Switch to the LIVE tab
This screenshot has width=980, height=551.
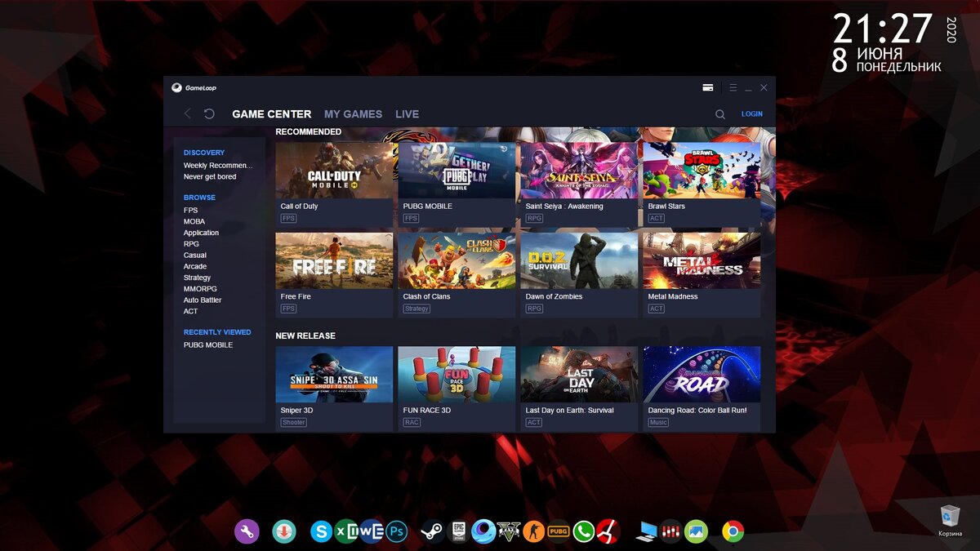tap(407, 114)
